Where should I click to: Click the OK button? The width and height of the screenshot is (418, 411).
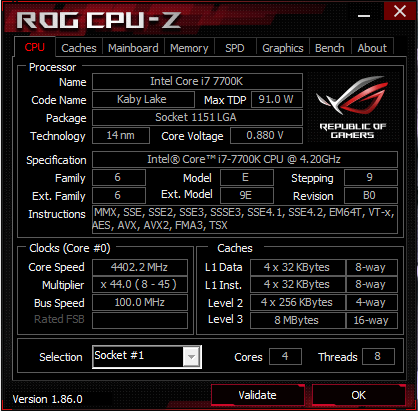(x=359, y=395)
